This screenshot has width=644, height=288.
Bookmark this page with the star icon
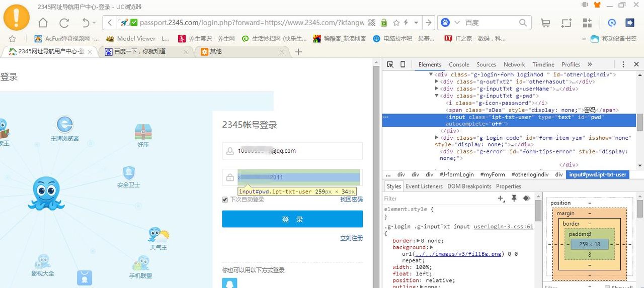(x=396, y=23)
